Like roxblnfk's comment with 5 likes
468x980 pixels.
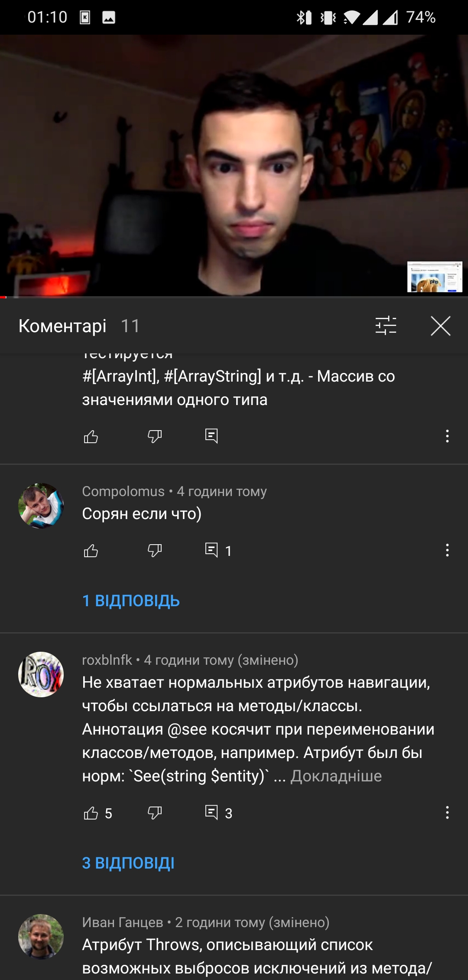(91, 813)
